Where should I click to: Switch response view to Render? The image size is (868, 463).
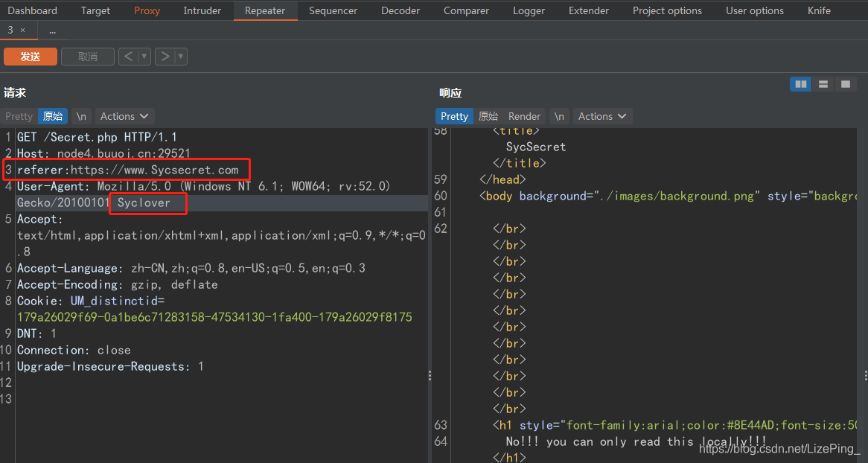523,116
